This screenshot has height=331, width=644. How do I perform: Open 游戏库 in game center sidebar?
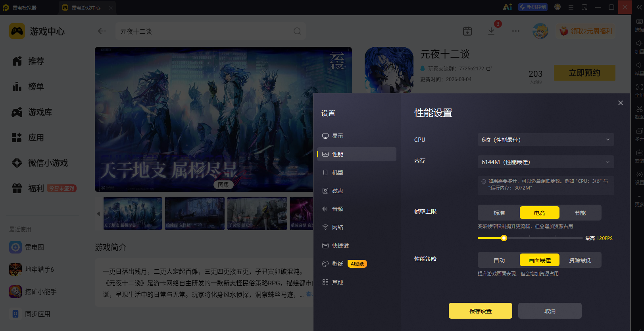pyautogui.click(x=32, y=112)
